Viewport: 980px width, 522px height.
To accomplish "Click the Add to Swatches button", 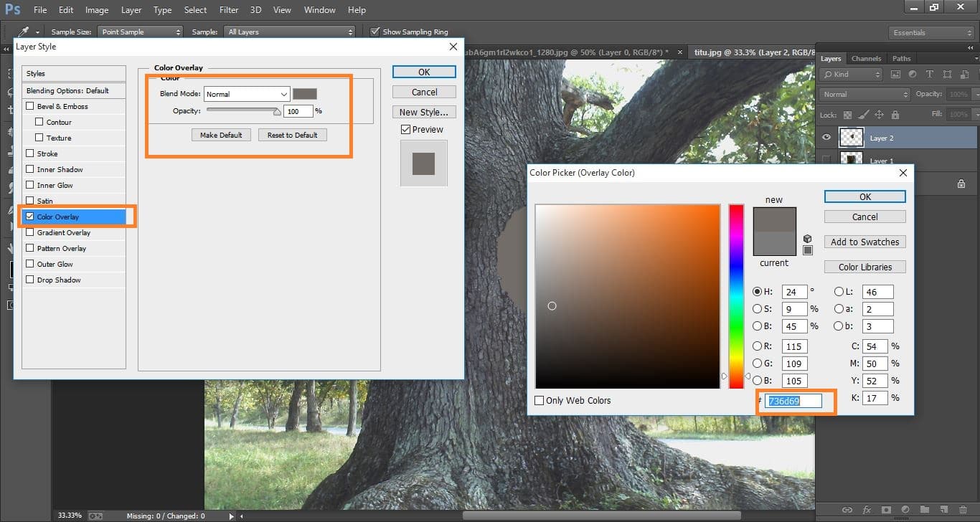I will pos(864,242).
